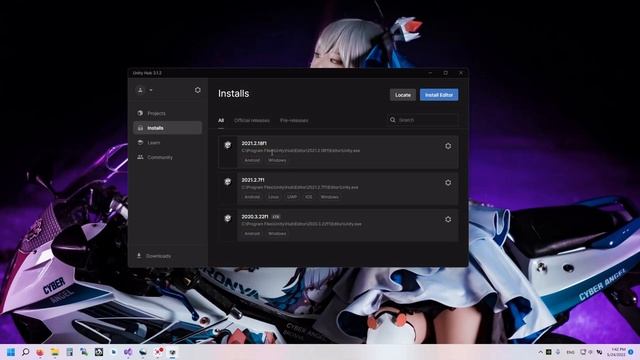Click iOS tag on 2021.2.7f1
The image size is (640, 360).
click(309, 197)
